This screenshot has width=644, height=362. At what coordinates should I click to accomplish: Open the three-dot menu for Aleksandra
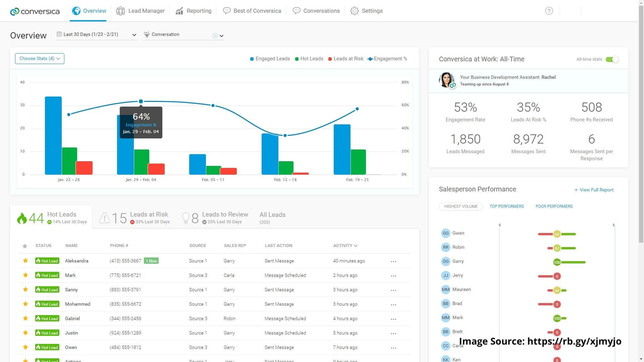393,261
